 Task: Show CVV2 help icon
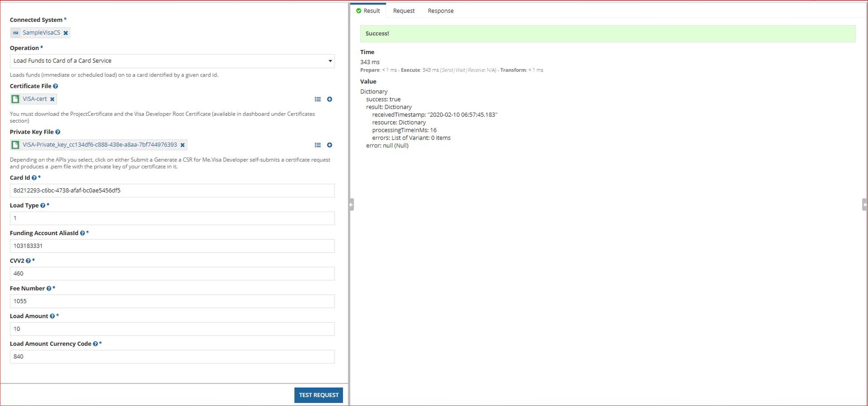pos(28,261)
